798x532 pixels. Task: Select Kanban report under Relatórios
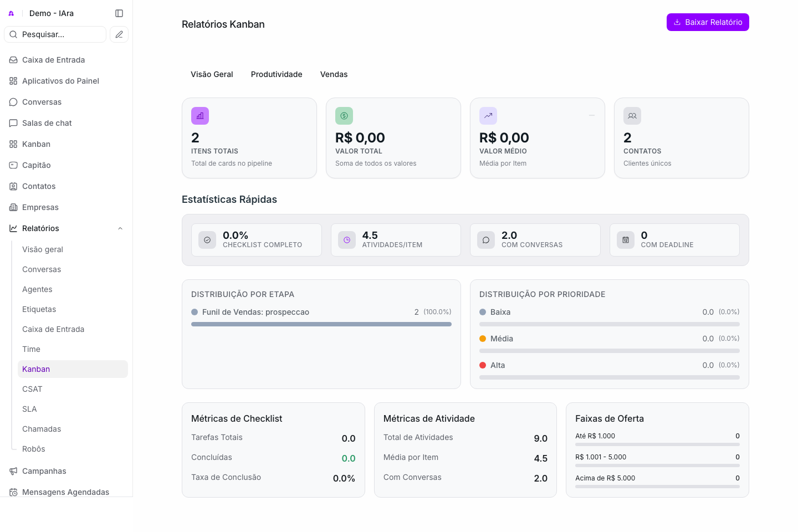click(73, 369)
